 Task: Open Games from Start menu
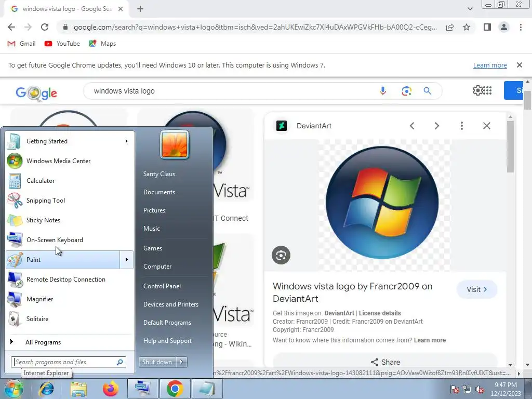point(153,248)
